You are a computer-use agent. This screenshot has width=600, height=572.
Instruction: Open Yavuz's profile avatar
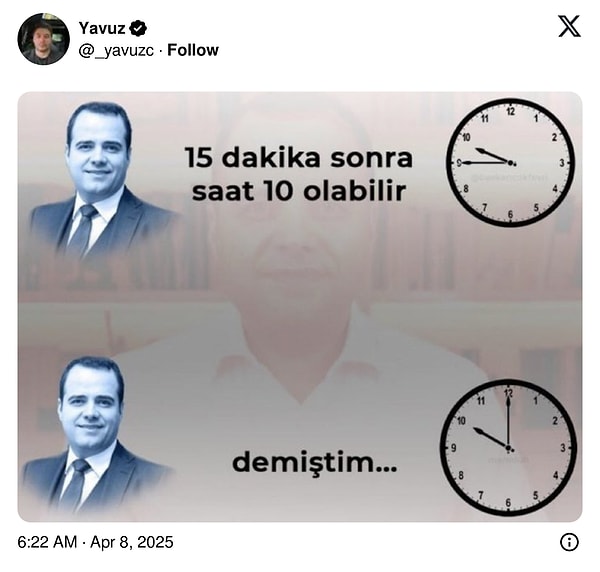tap(44, 39)
